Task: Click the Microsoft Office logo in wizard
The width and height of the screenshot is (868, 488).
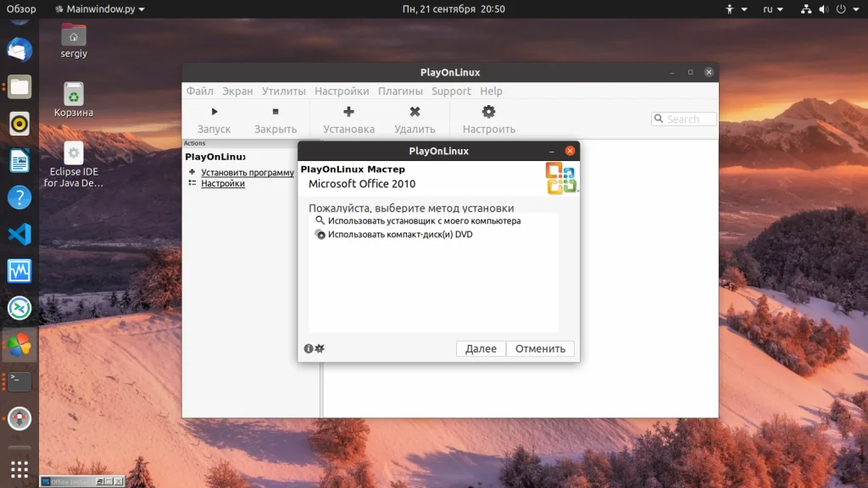Action: pos(561,178)
